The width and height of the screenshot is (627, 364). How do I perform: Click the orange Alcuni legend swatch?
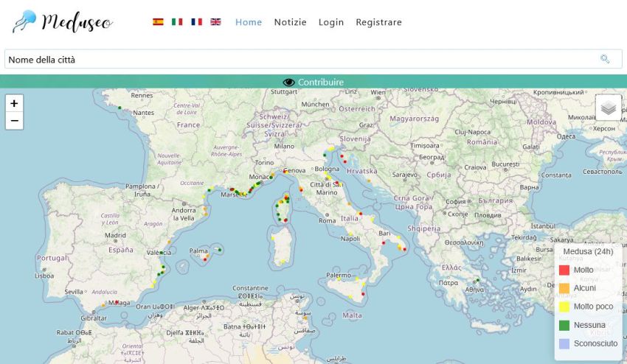tap(564, 288)
